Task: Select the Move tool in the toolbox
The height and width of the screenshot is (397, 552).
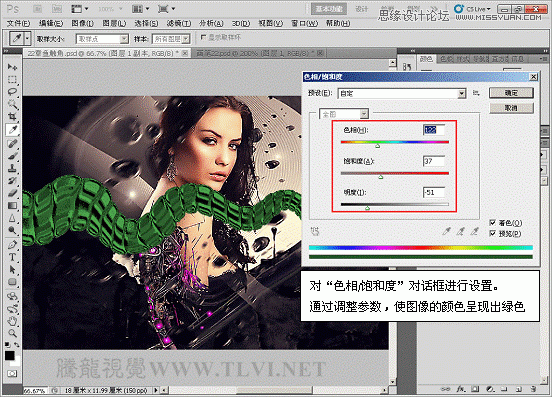Action: [x=12, y=67]
